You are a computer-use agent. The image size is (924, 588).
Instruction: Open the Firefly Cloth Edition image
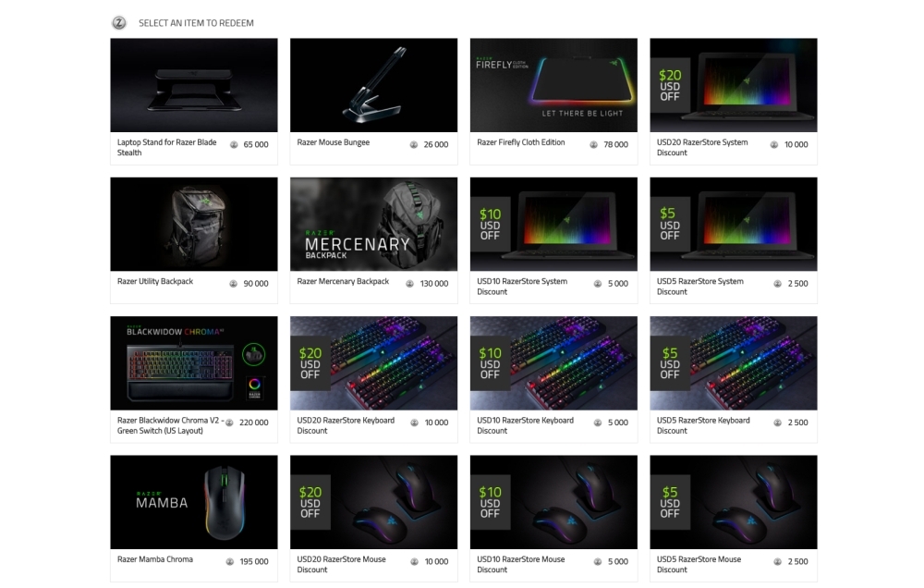coord(553,85)
